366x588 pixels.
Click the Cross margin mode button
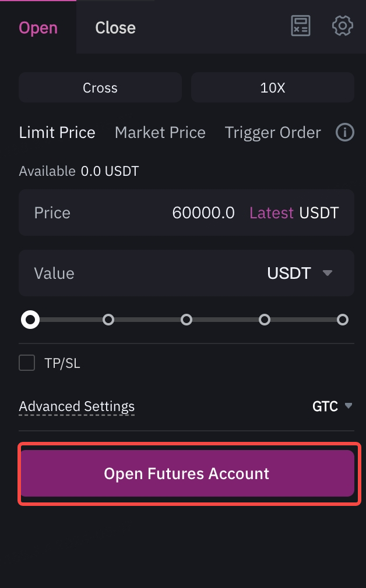(100, 88)
